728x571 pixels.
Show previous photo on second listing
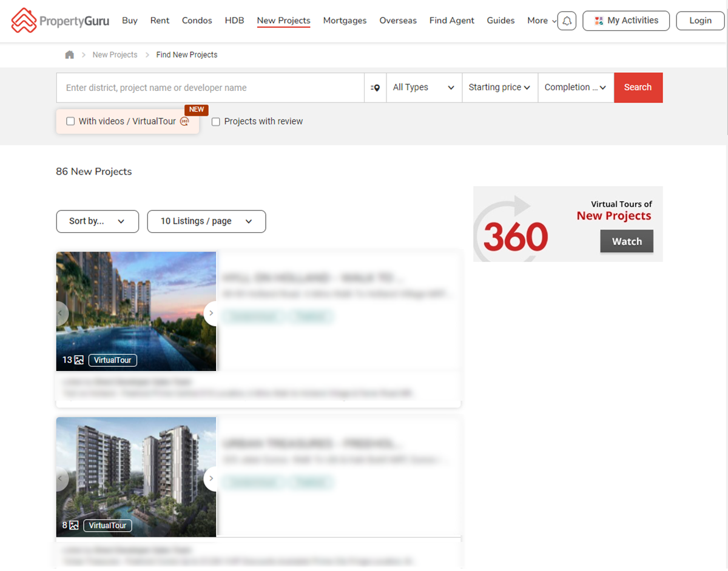point(61,479)
